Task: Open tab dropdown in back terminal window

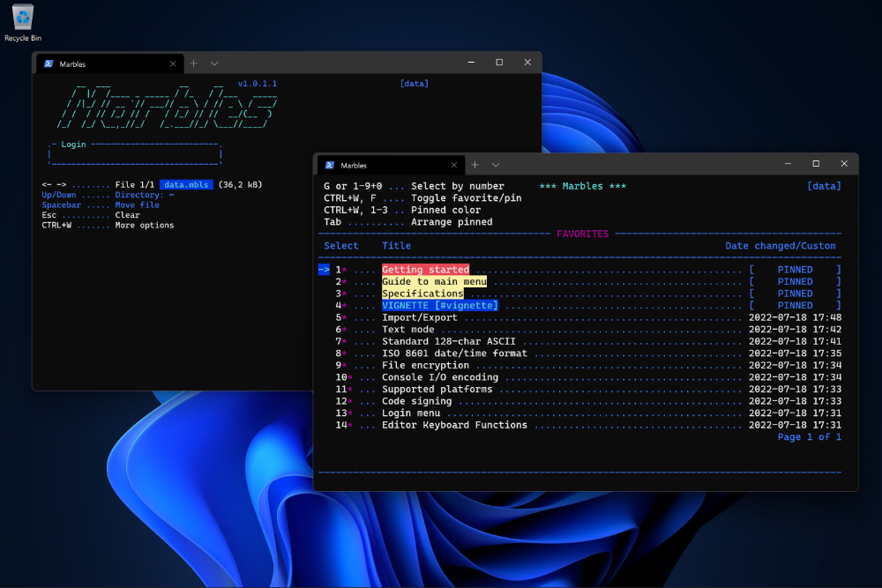Action: [x=214, y=63]
